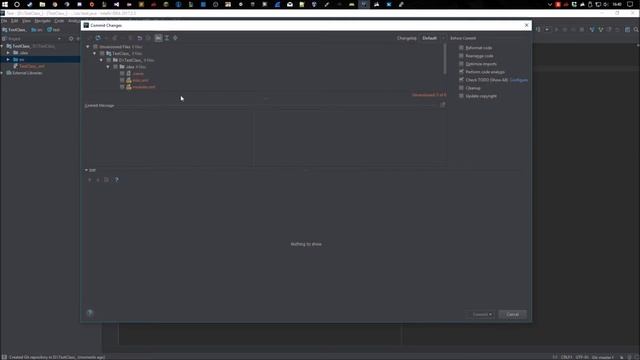Click Collapse All icon in commit toolbar

coord(176,38)
